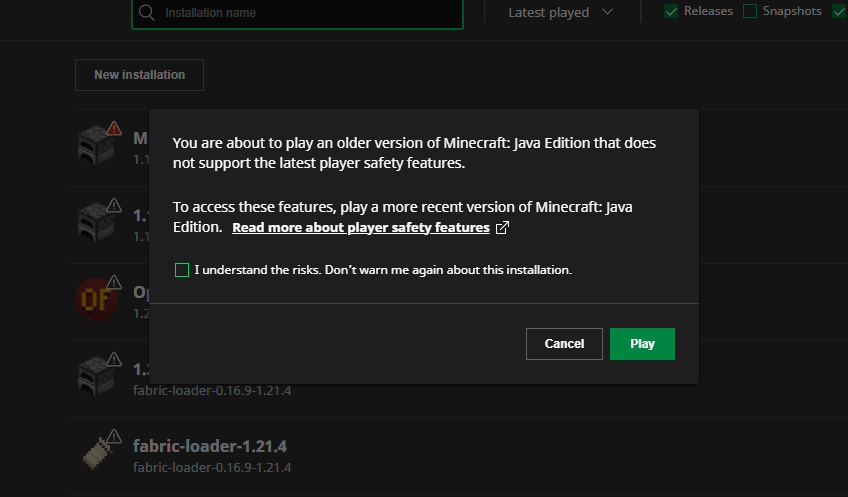This screenshot has height=497, width=848.
Task: Toggle the Releases checkbox
Action: click(x=671, y=11)
